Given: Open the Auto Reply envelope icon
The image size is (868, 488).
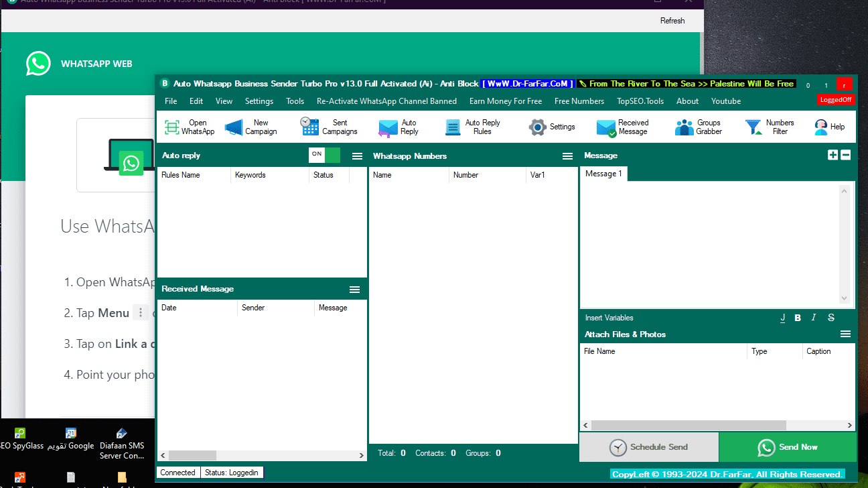Looking at the screenshot, I should pos(388,128).
